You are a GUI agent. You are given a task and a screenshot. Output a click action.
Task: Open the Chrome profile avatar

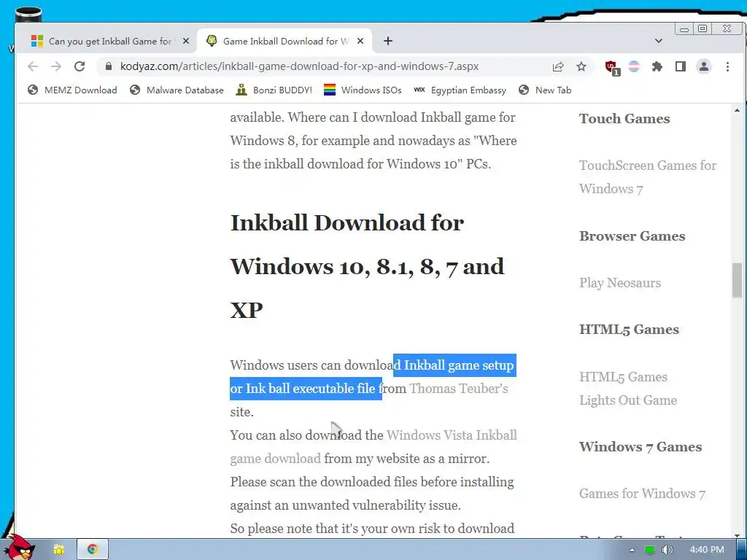point(704,66)
